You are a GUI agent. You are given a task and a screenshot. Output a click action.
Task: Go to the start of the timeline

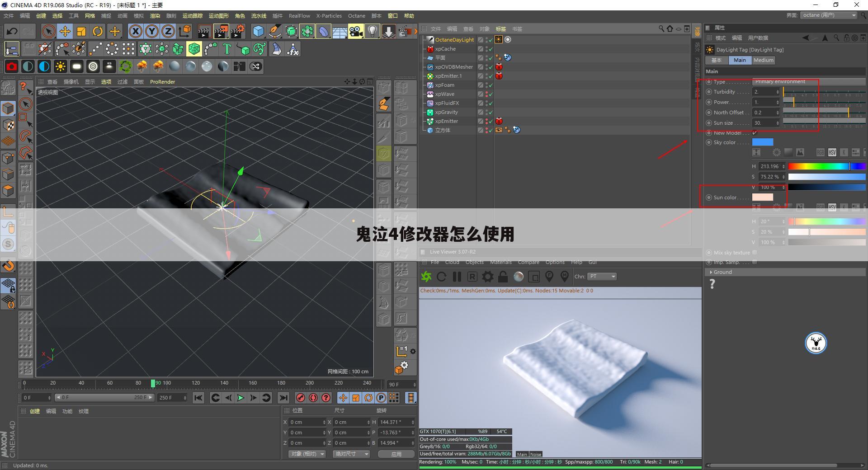[198, 398]
